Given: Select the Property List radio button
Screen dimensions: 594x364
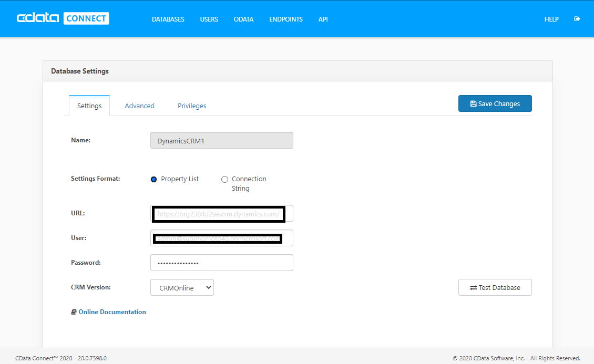Looking at the screenshot, I should coord(154,179).
